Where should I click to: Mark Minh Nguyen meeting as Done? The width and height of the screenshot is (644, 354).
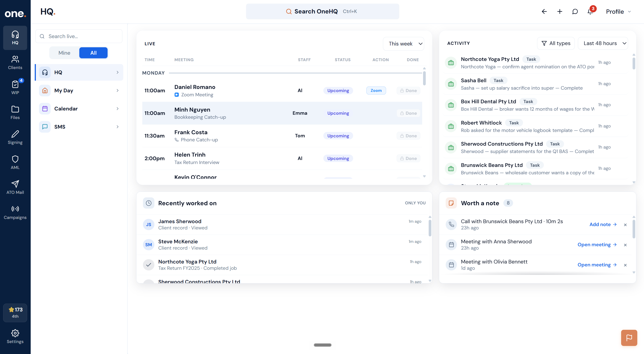tap(408, 113)
